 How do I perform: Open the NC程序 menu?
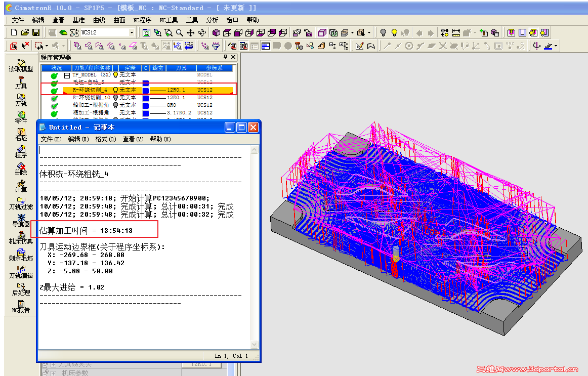tap(142, 20)
